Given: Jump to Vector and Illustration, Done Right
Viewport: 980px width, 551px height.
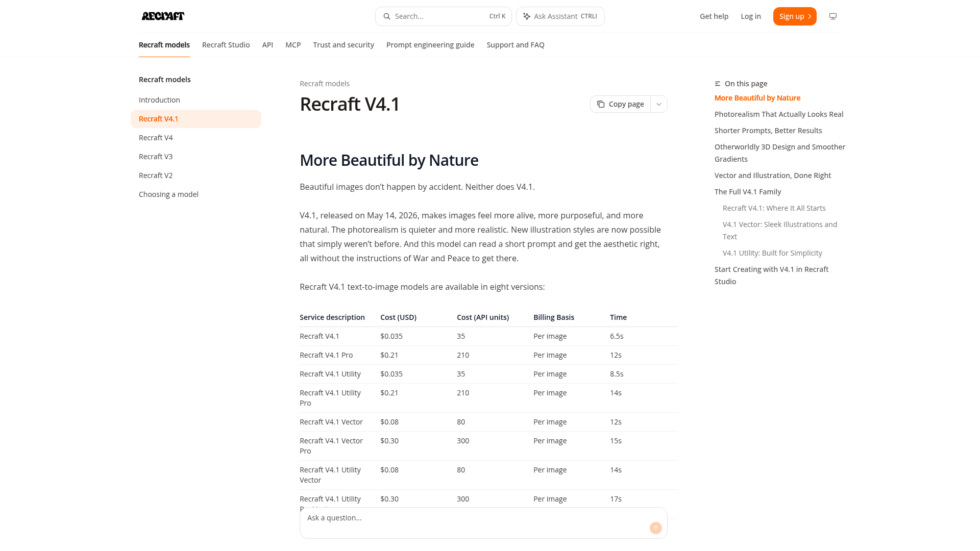Looking at the screenshot, I should pos(773,176).
